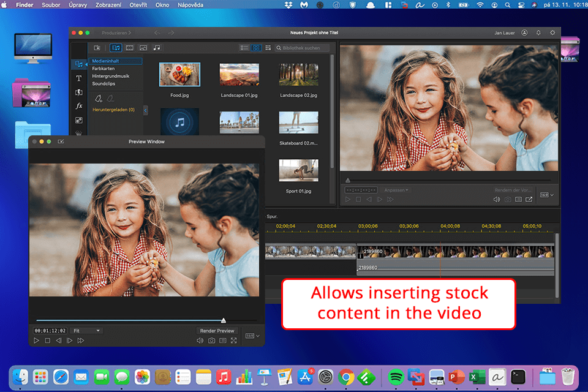The image size is (588, 392).
Task: Open Preview Window aspect ratio 16:9 dropdown
Action: pos(252,336)
